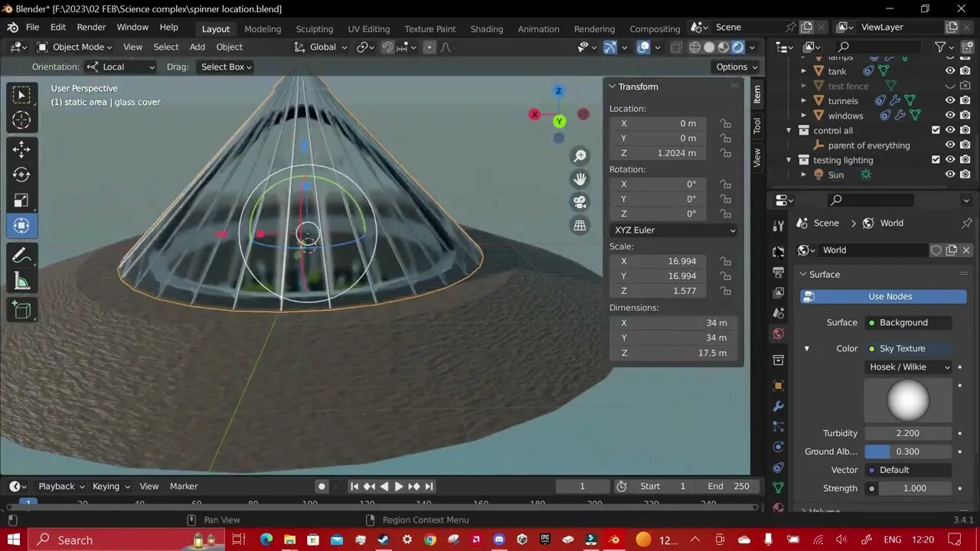The width and height of the screenshot is (980, 551).
Task: Click the pan view hand icon
Action: click(580, 179)
